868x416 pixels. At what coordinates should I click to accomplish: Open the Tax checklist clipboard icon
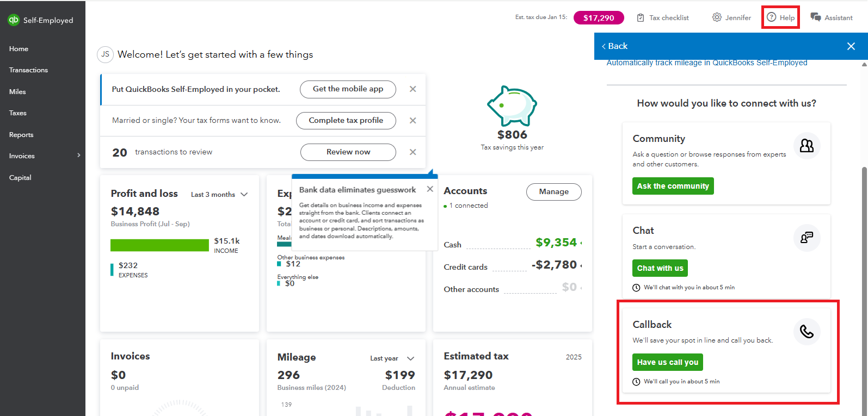641,18
